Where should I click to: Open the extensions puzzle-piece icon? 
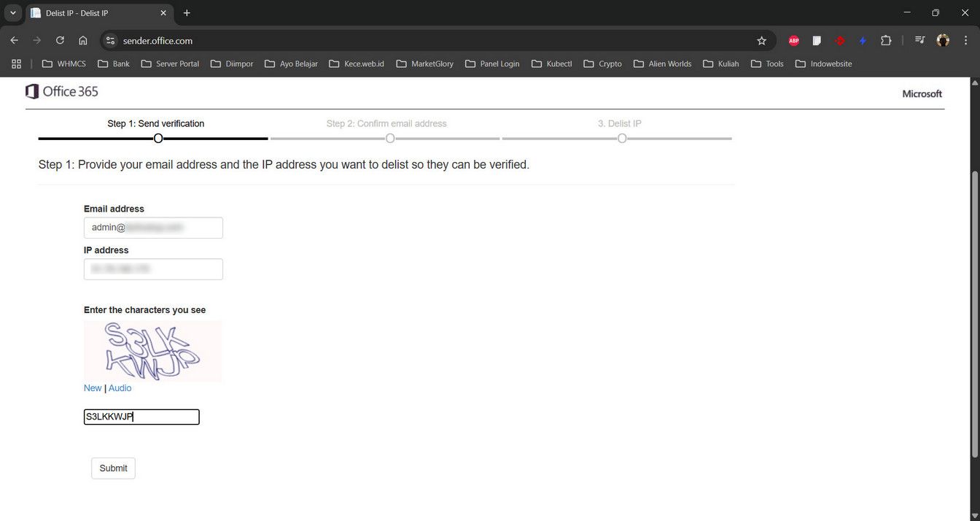(x=886, y=41)
